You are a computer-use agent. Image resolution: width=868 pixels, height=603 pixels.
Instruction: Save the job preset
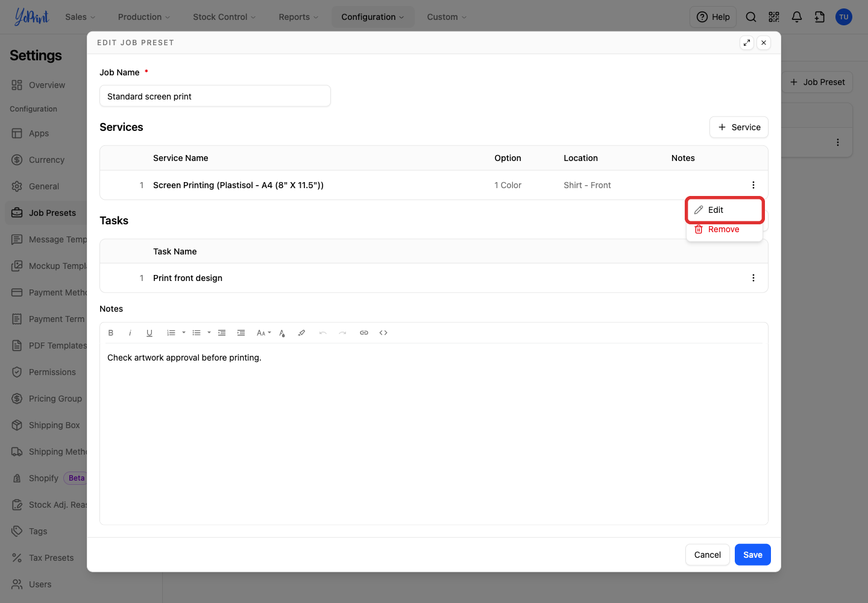point(753,555)
